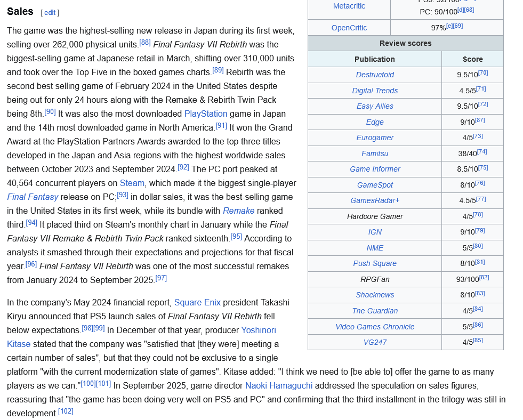Open citation 94 after ranked third

coord(31,223)
